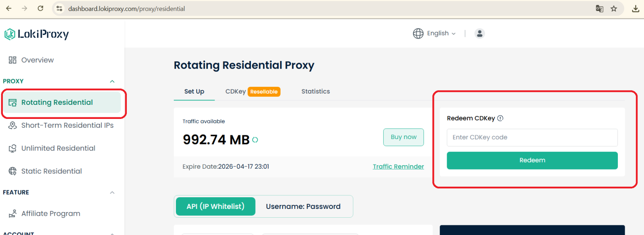Screen dimensions: 644x235
Task: Click the Buy now button
Action: pos(403,137)
